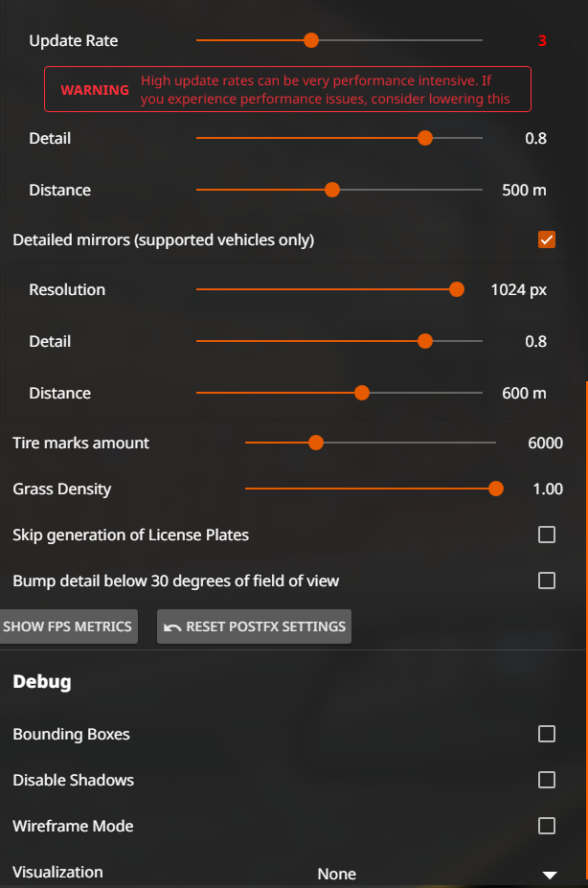Click the undo arrow icon on Reset PostFX

click(x=172, y=626)
